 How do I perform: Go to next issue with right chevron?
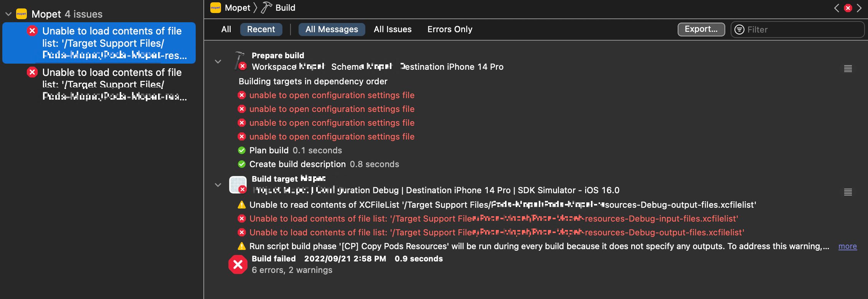tap(859, 8)
